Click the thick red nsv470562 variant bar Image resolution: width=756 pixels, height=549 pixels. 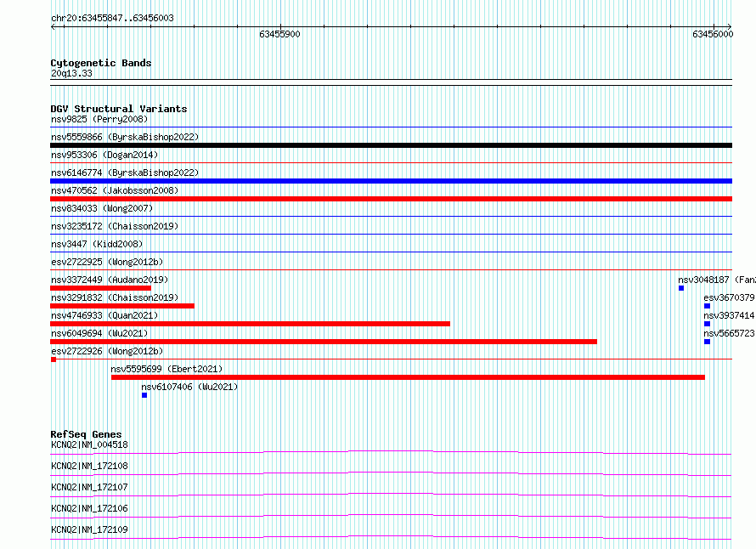391,199
